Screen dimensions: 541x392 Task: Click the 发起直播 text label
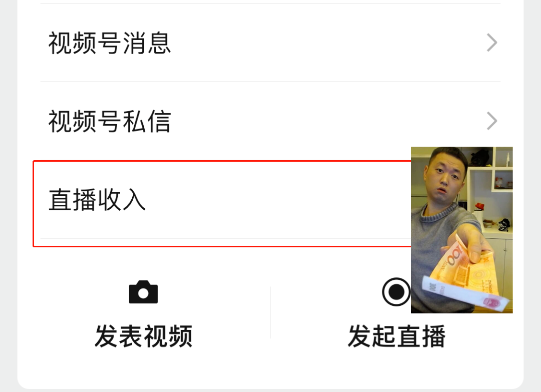coord(396,336)
